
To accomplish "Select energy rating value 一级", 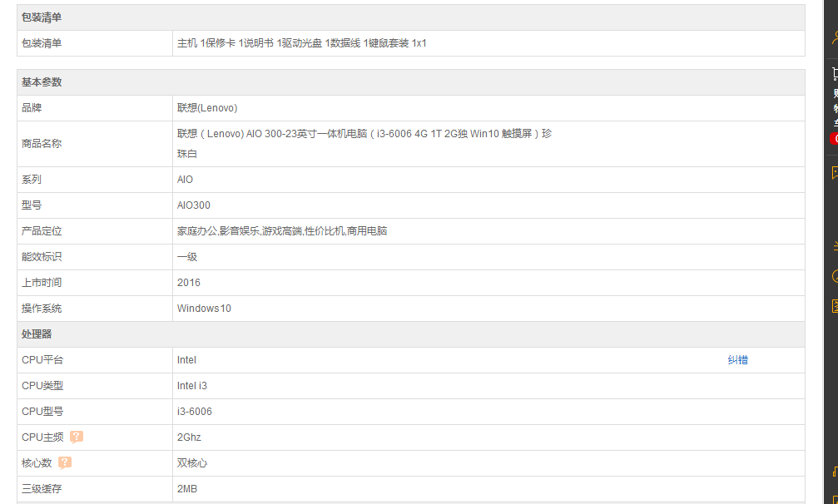I will coord(187,257).
